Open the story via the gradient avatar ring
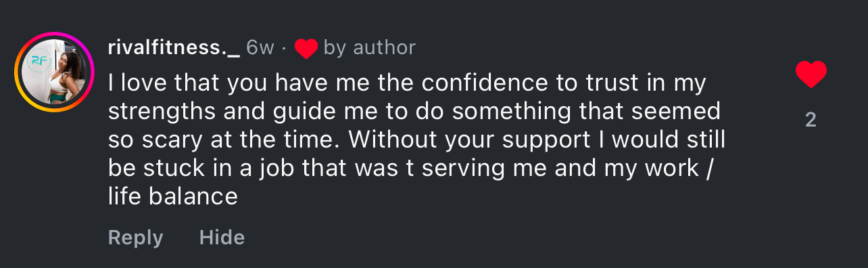The width and height of the screenshot is (868, 268). [x=55, y=72]
